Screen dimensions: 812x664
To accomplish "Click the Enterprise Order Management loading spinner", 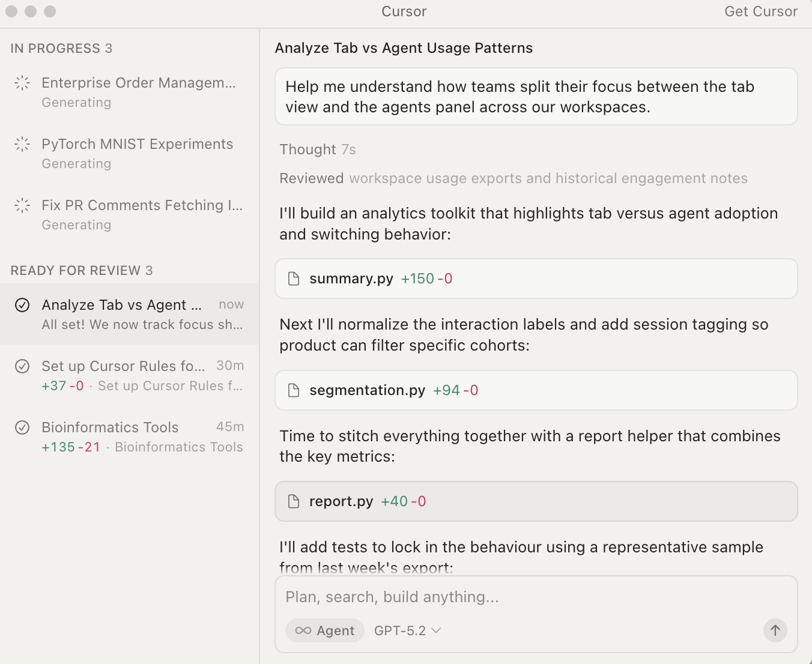I will pyautogui.click(x=22, y=83).
